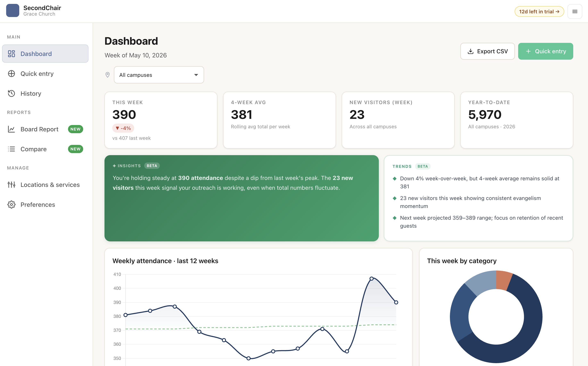Image resolution: width=588 pixels, height=366 pixels.
Task: Click the Compare list icon
Action: [x=11, y=149]
